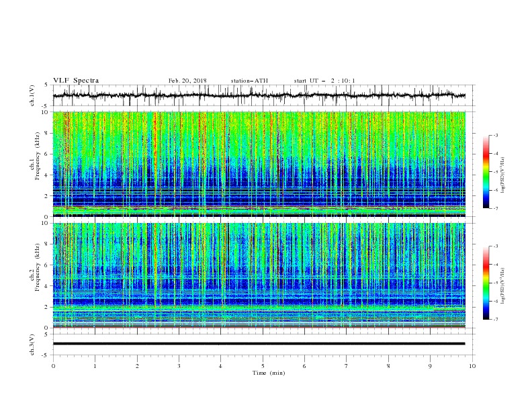Viewport: 532px width, 411px height.
Task: Click the "8" kHz tick on ch.1 frequency axis
Action: [x=48, y=133]
